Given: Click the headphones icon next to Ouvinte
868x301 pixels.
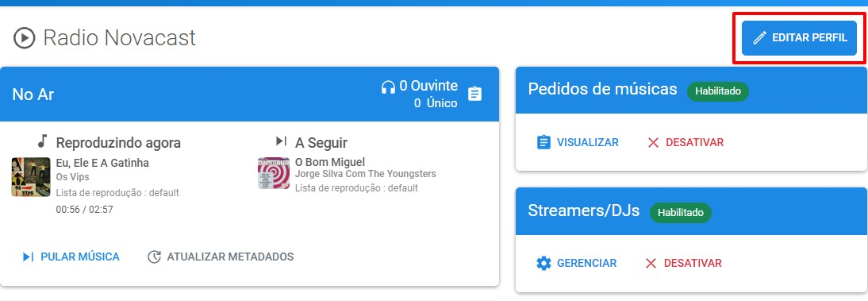Looking at the screenshot, I should tap(388, 87).
